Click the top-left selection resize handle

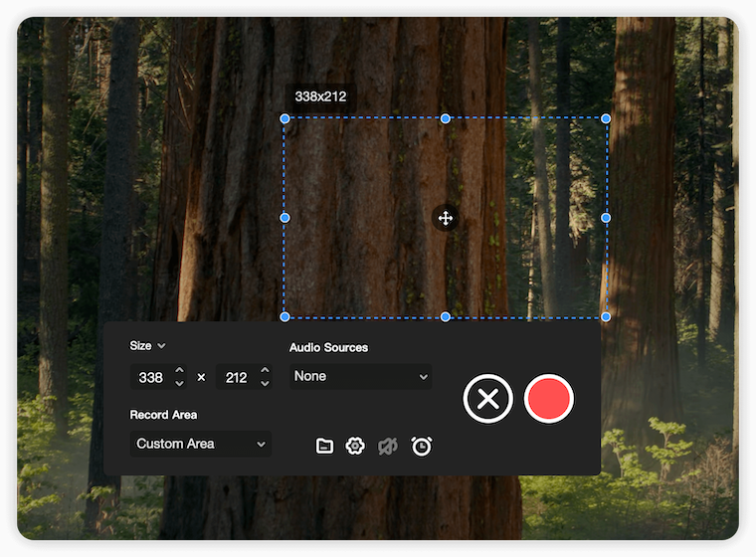point(284,118)
